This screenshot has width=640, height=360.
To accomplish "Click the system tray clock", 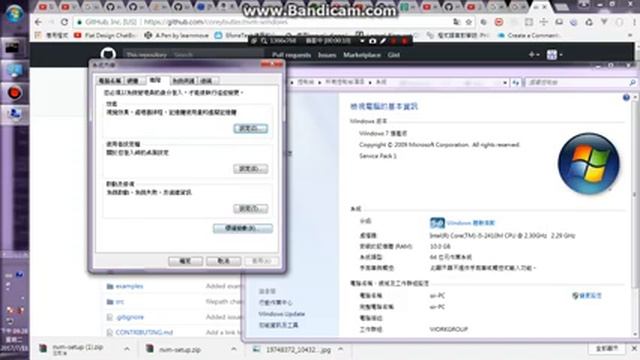I will point(14,340).
